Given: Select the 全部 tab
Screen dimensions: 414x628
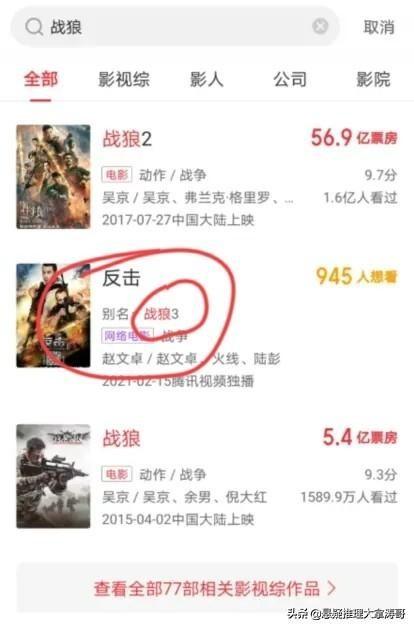Looking at the screenshot, I should 41,79.
